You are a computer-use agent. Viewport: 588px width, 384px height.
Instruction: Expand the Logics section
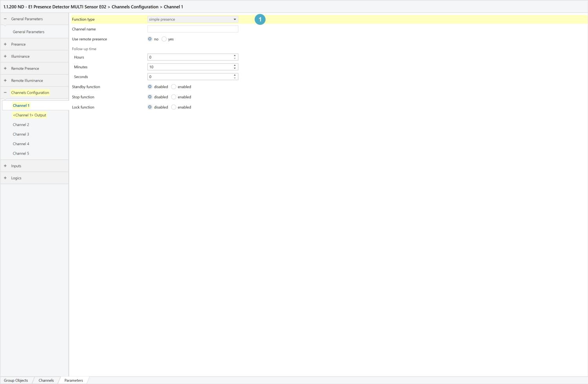(x=5, y=178)
